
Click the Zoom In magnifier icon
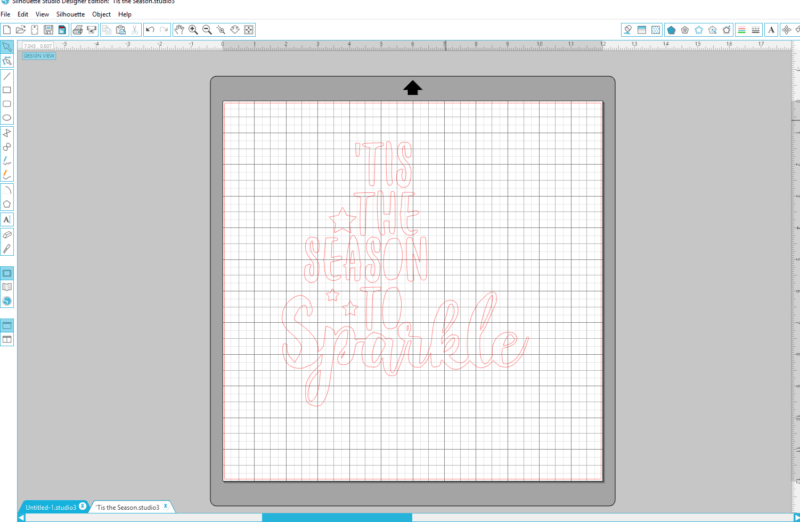193,30
